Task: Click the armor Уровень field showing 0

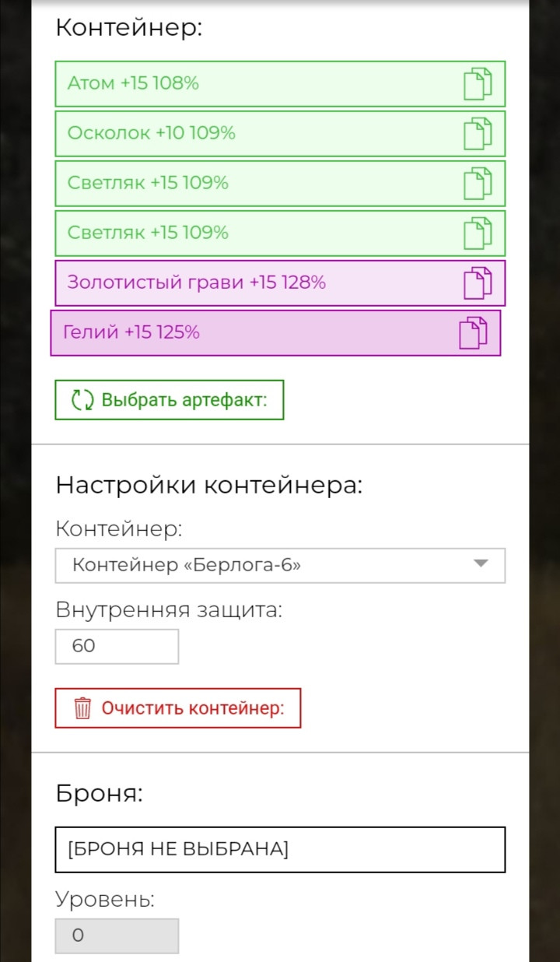Action: [117, 936]
